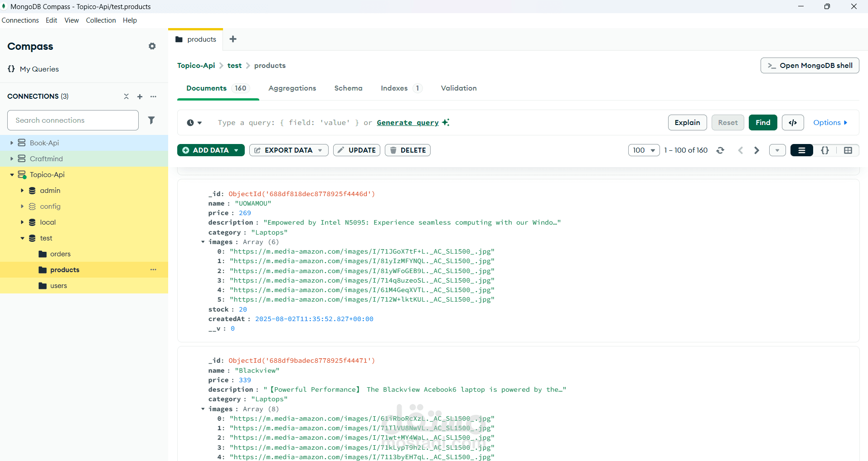Collapse all connections icon
Image resolution: width=868 pixels, height=461 pixels.
point(126,96)
